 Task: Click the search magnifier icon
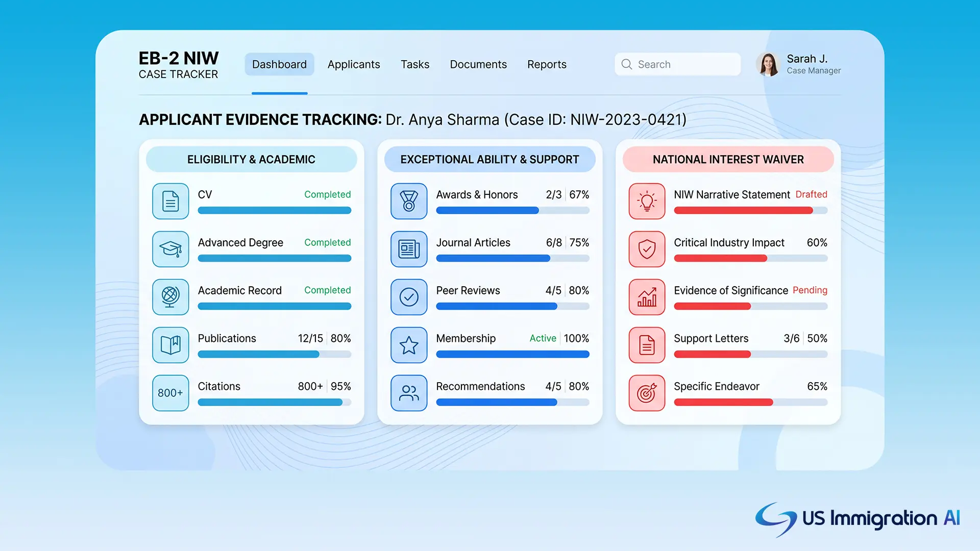(x=627, y=64)
